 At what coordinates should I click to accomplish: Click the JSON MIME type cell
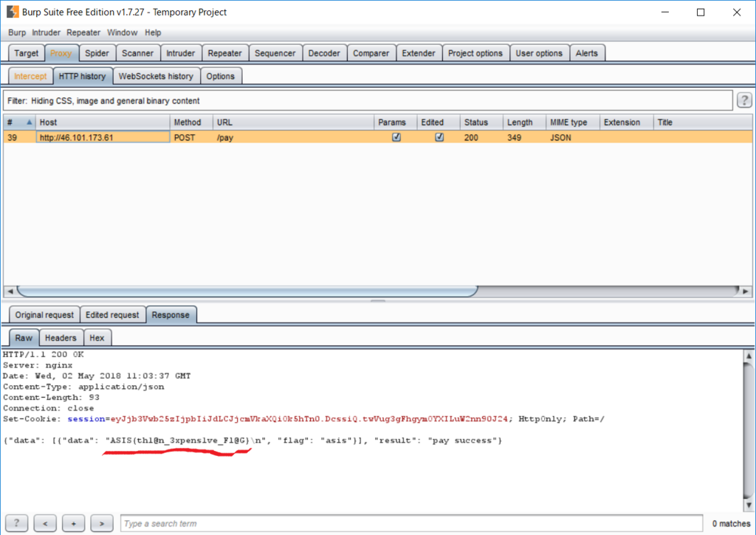pos(573,137)
